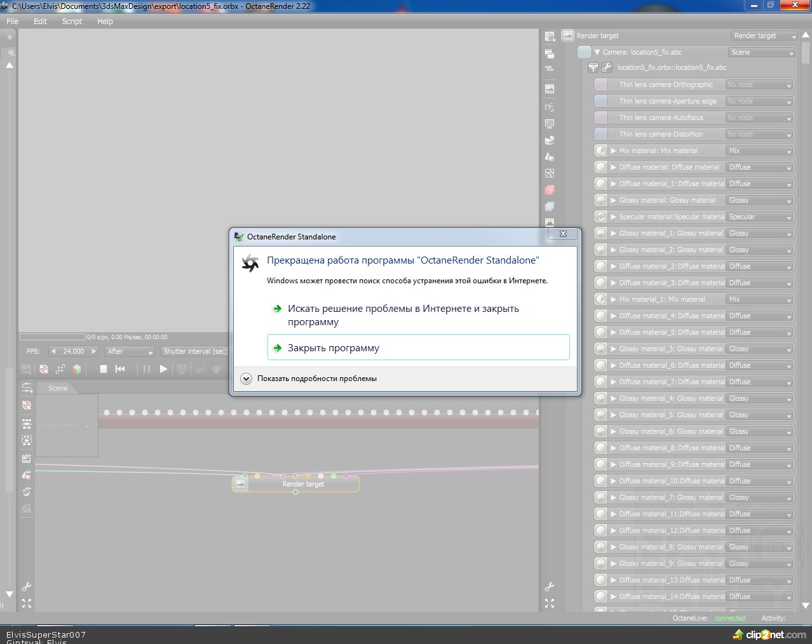Expand 'Mix material_1: Mix material' row

tap(614, 299)
